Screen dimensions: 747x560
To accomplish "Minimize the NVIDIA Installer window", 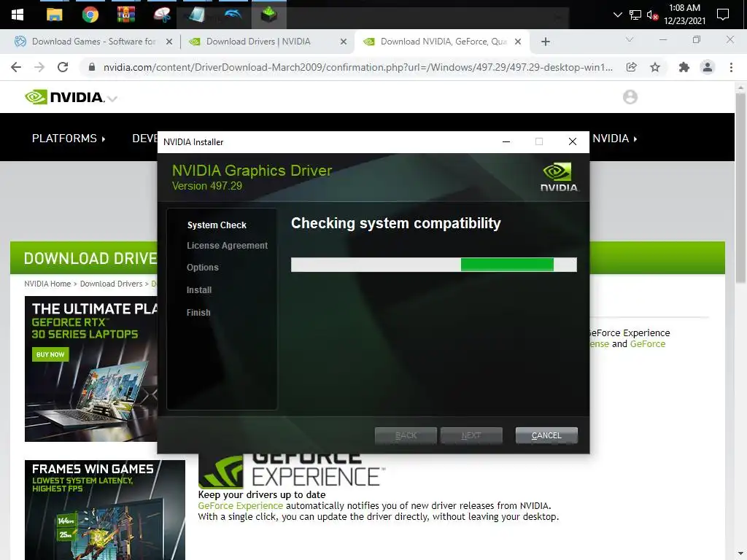I will coord(506,142).
